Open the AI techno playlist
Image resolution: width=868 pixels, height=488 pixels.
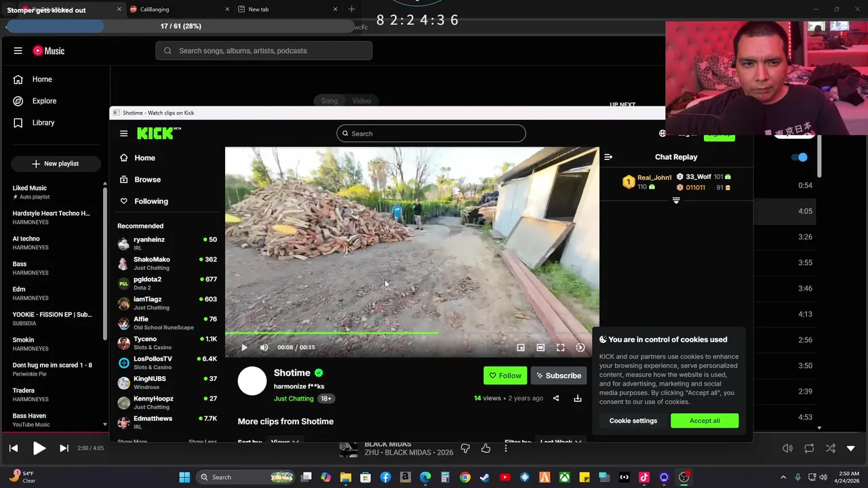54,243
